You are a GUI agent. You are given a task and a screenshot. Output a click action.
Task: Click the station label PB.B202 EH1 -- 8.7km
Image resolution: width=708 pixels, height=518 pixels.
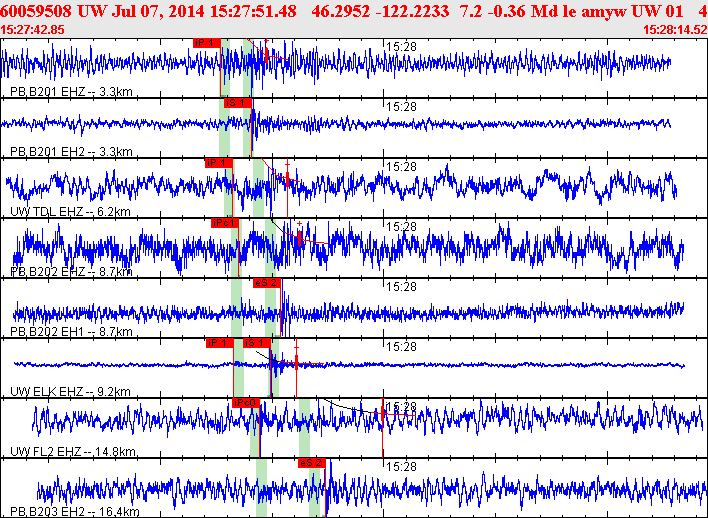click(71, 331)
